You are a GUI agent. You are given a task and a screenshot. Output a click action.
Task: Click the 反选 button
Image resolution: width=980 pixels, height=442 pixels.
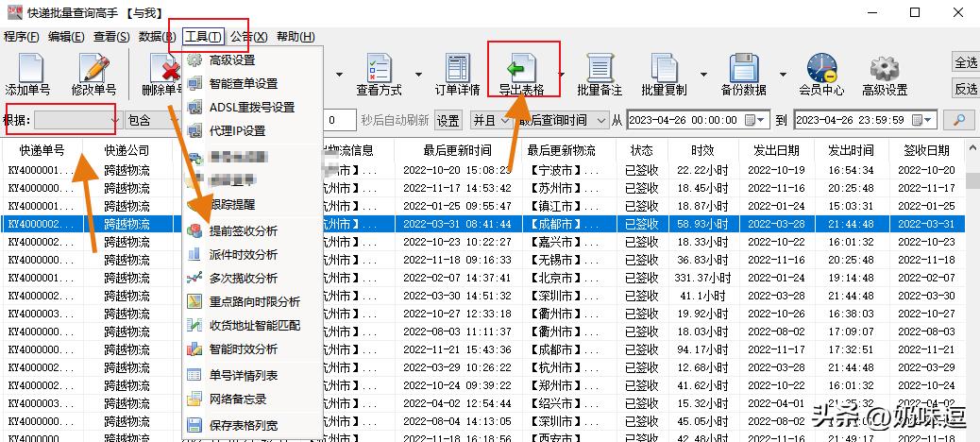966,88
